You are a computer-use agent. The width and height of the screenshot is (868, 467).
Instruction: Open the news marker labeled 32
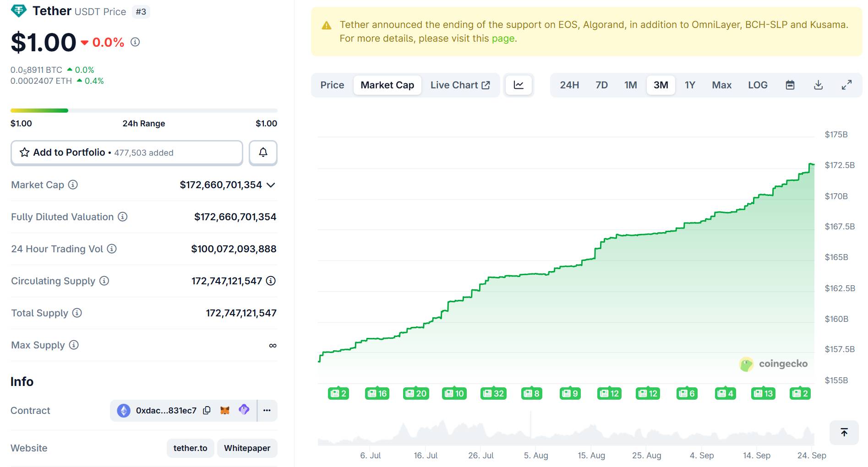tap(493, 393)
